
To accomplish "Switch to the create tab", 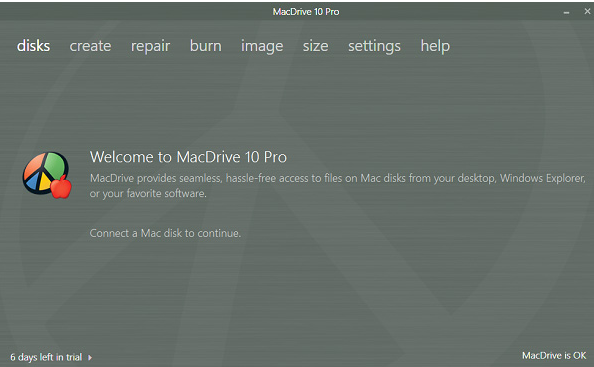I will pos(90,46).
